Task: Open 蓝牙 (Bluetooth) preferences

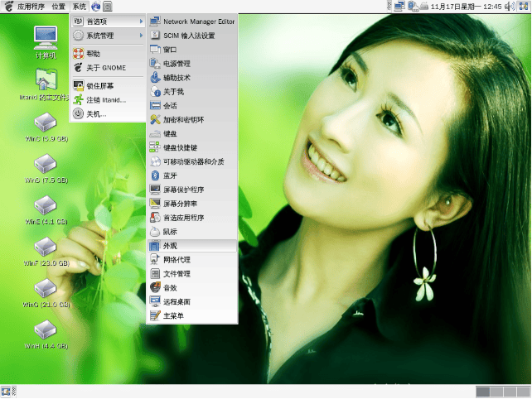Action: [172, 175]
